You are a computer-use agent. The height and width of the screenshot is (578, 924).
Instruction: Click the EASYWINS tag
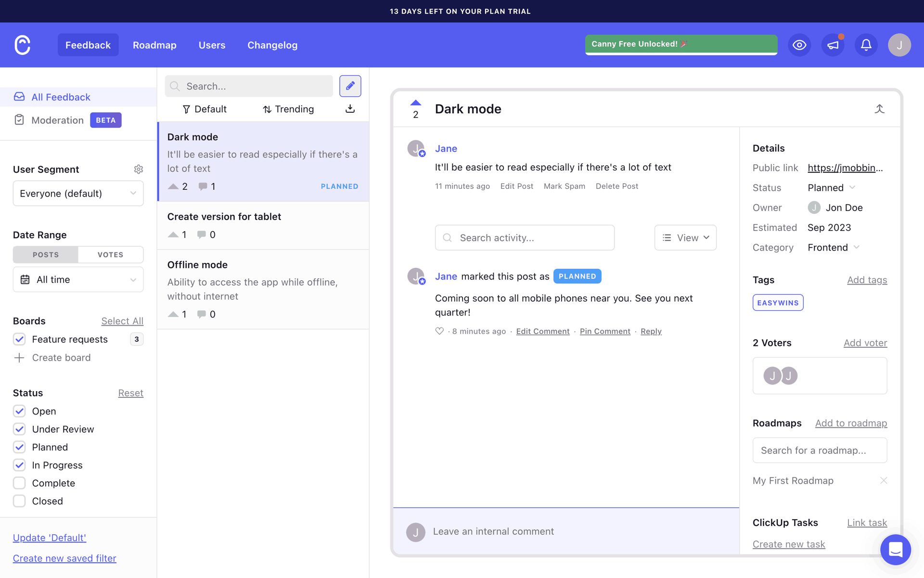778,302
